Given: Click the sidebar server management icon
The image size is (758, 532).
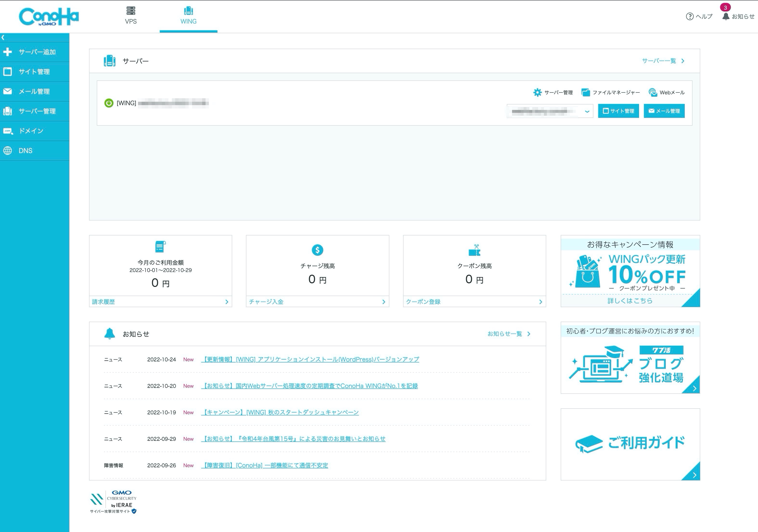Looking at the screenshot, I should point(8,111).
